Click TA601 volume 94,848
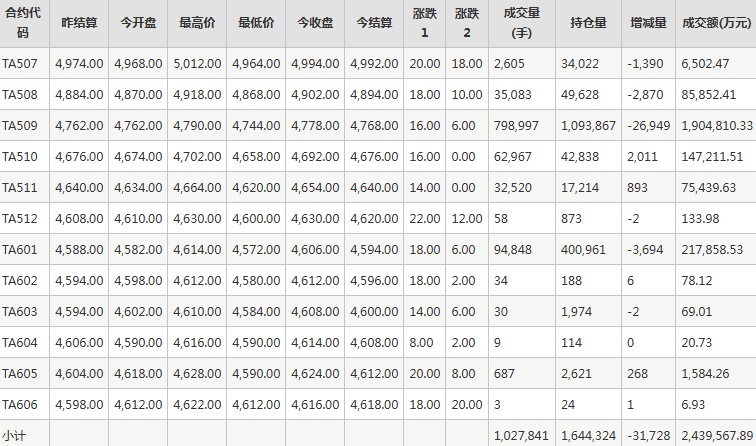756x446 pixels. point(513,250)
